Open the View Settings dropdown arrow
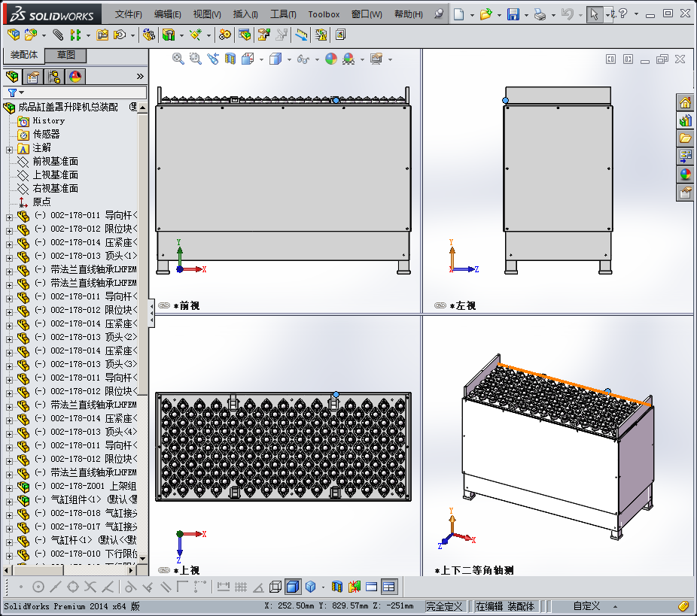Image resolution: width=697 pixels, height=616 pixels. click(391, 59)
